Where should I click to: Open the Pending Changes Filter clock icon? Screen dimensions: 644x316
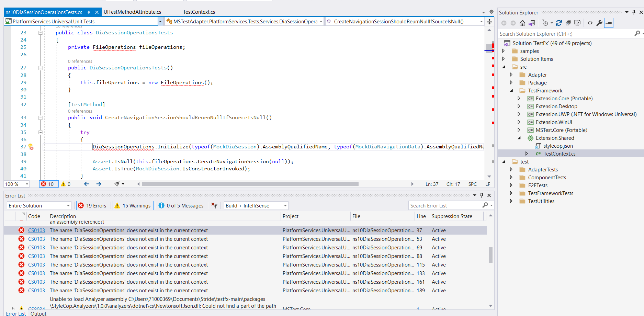click(545, 23)
